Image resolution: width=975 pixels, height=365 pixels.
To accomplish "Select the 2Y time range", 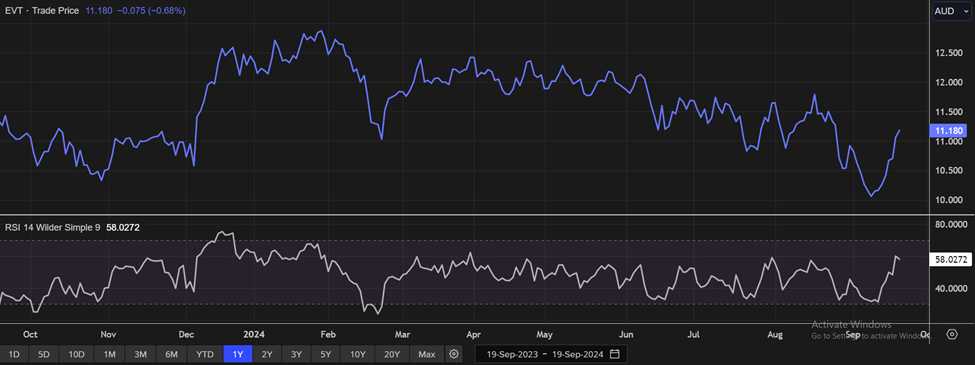I will [x=267, y=354].
